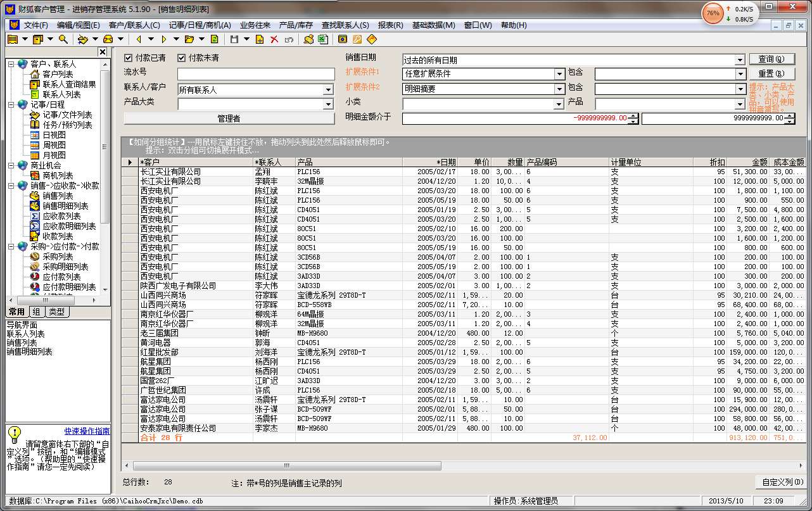812x511 pixels.
Task: Open the 产品大类 dropdown
Action: [x=328, y=104]
